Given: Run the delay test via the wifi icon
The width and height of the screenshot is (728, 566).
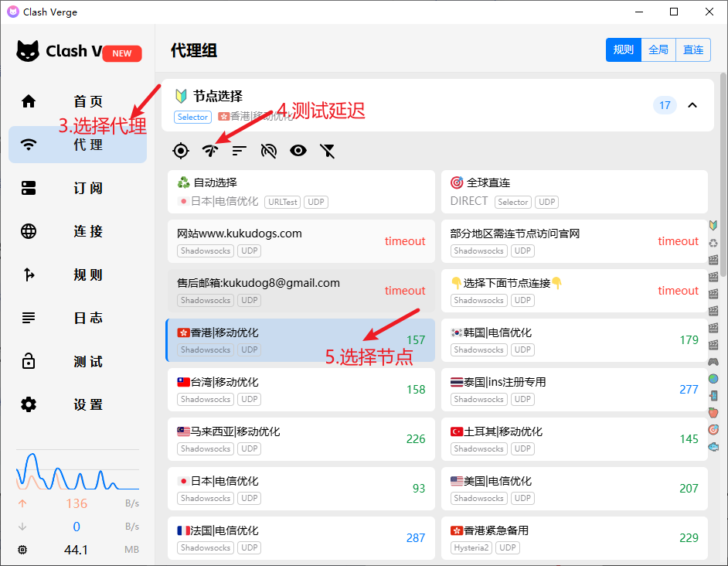Looking at the screenshot, I should (210, 151).
